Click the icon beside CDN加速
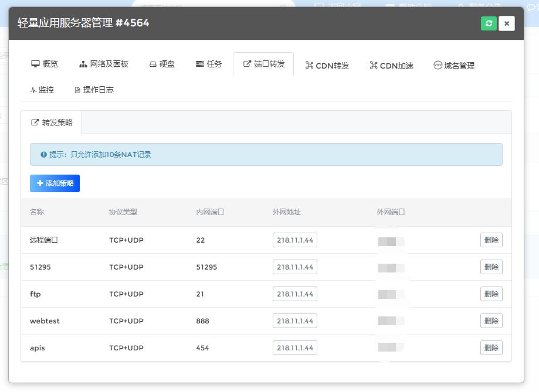This screenshot has width=539, height=392. pos(374,65)
